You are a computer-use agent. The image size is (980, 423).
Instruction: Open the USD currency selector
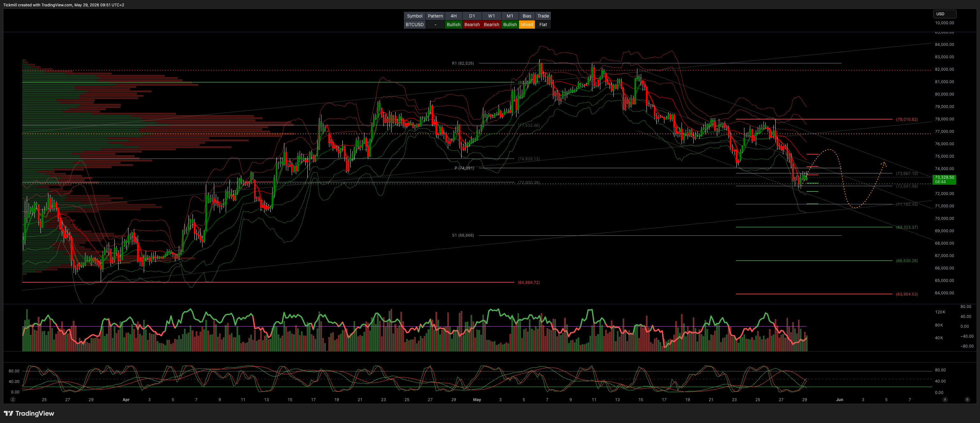(945, 14)
